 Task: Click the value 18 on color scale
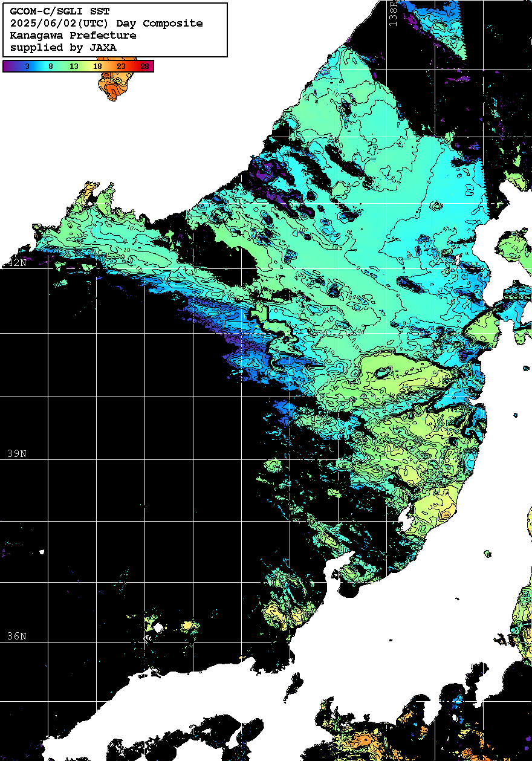(97, 66)
